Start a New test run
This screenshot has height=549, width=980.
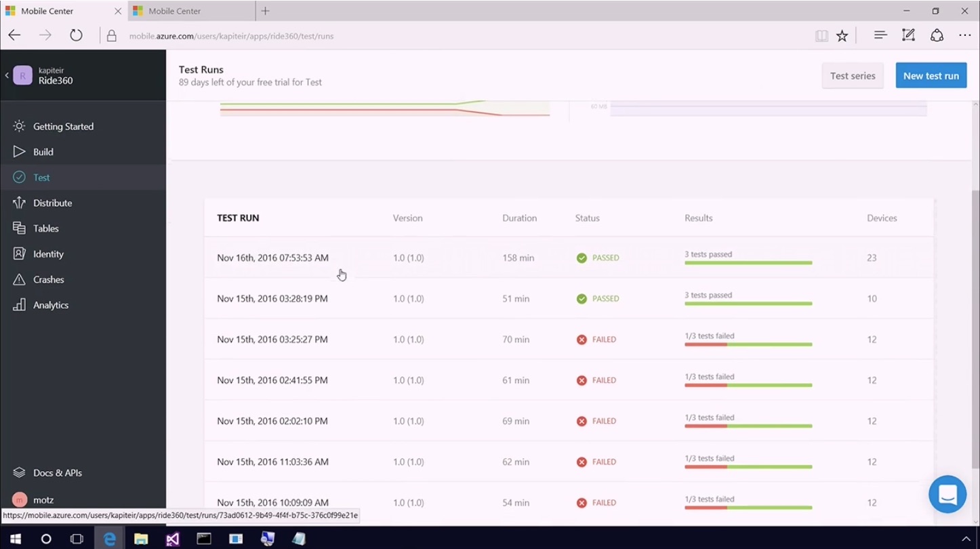click(x=931, y=76)
